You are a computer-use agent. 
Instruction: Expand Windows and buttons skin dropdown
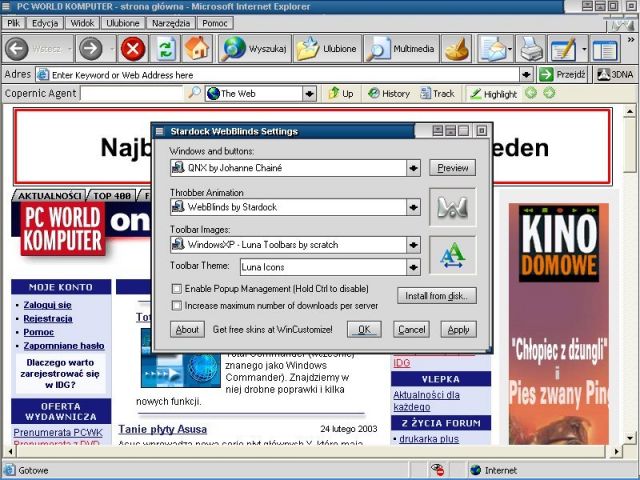pos(413,168)
